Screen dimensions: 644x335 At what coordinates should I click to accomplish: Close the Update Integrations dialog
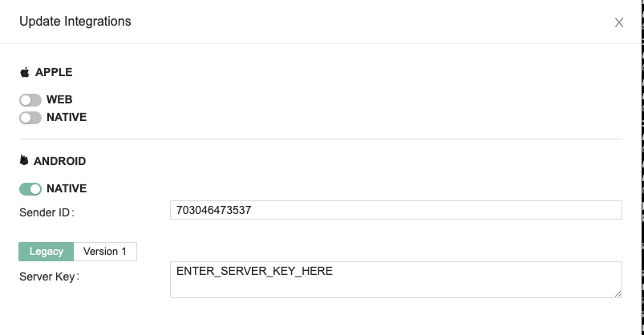(x=618, y=22)
